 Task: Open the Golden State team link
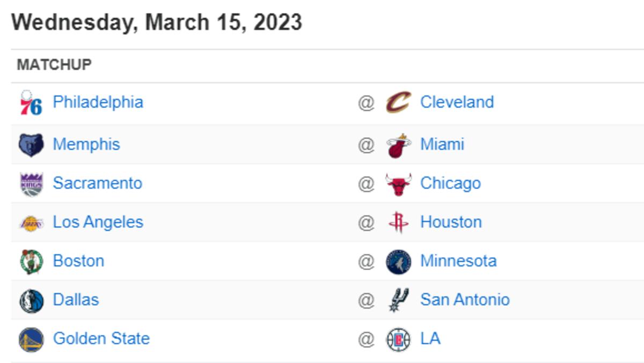point(101,338)
